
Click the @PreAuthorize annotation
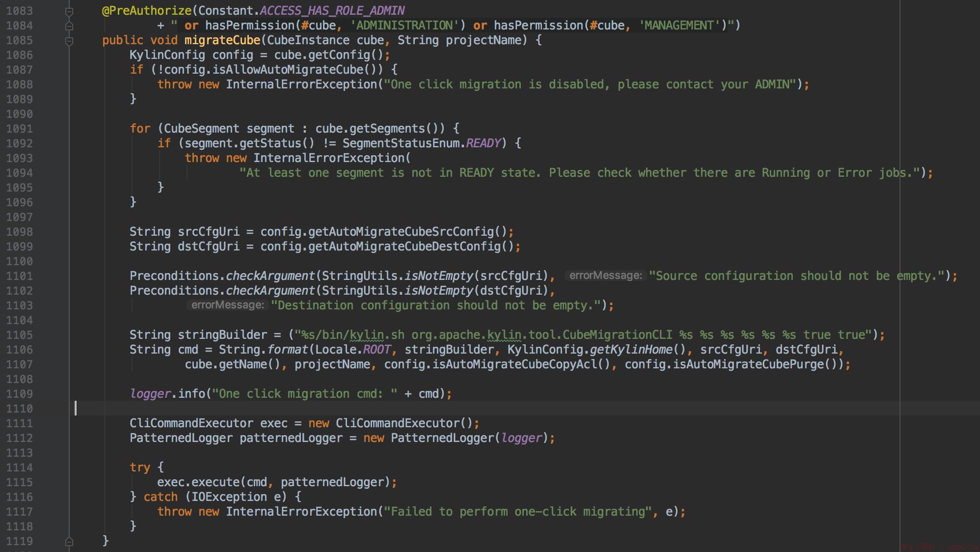point(146,11)
